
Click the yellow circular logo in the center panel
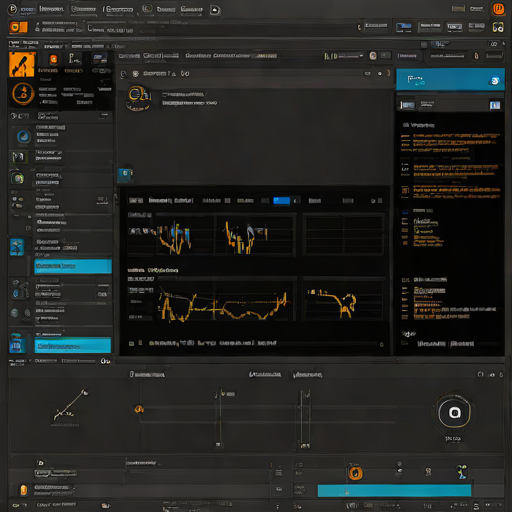[x=138, y=98]
